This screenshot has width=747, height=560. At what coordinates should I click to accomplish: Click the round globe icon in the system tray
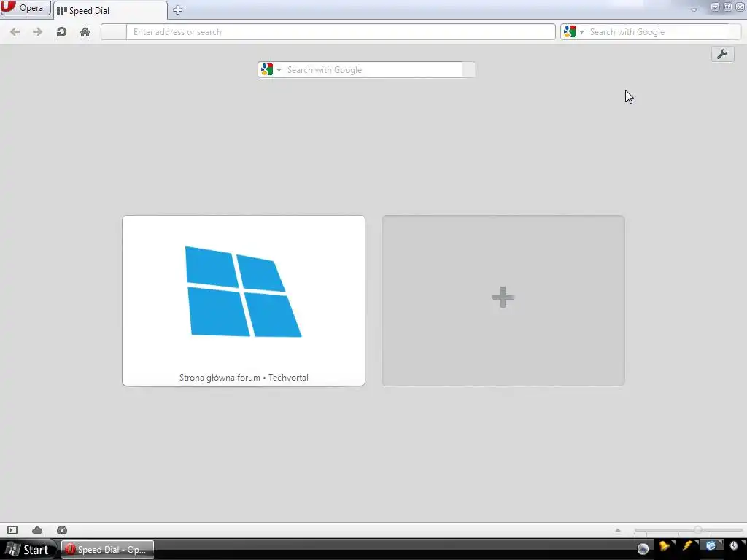[x=643, y=549]
